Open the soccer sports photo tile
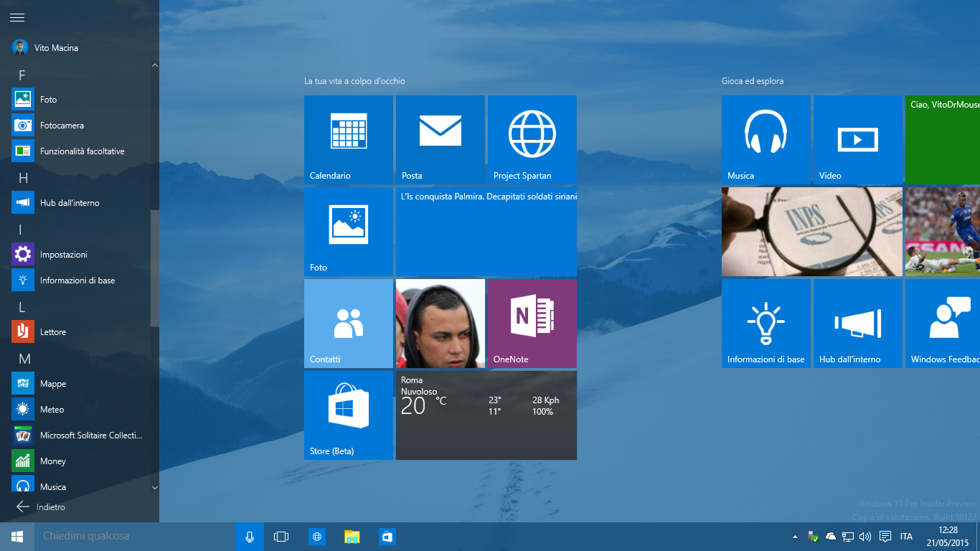The image size is (980, 551). (x=943, y=232)
